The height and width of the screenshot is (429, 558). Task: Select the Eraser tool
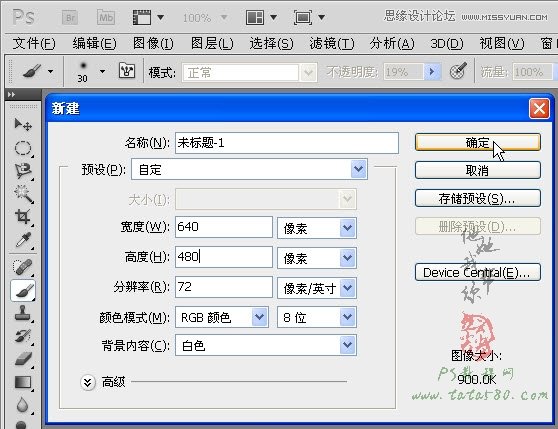[x=23, y=359]
